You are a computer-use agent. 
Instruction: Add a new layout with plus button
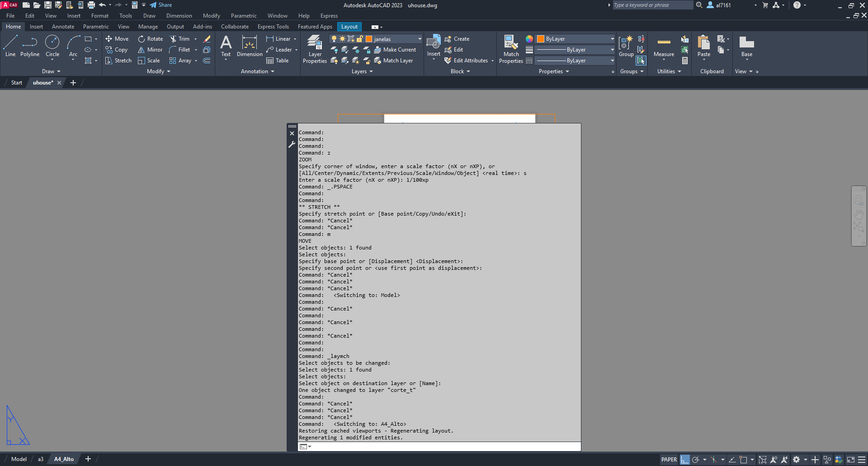point(88,459)
